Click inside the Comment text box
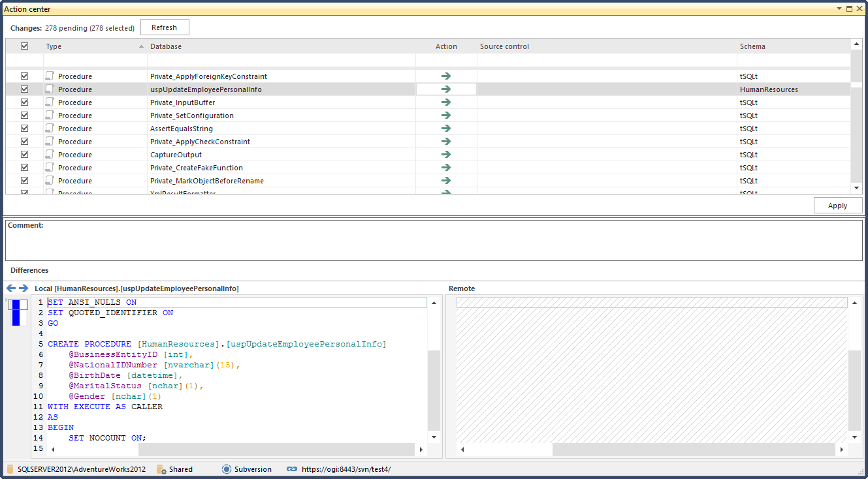The width and height of the screenshot is (868, 479). [434, 243]
